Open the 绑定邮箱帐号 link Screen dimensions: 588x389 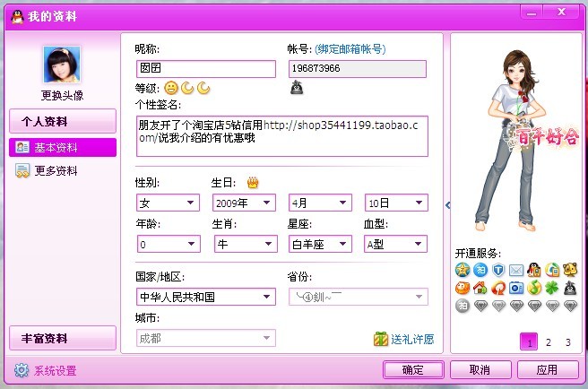[x=350, y=49]
